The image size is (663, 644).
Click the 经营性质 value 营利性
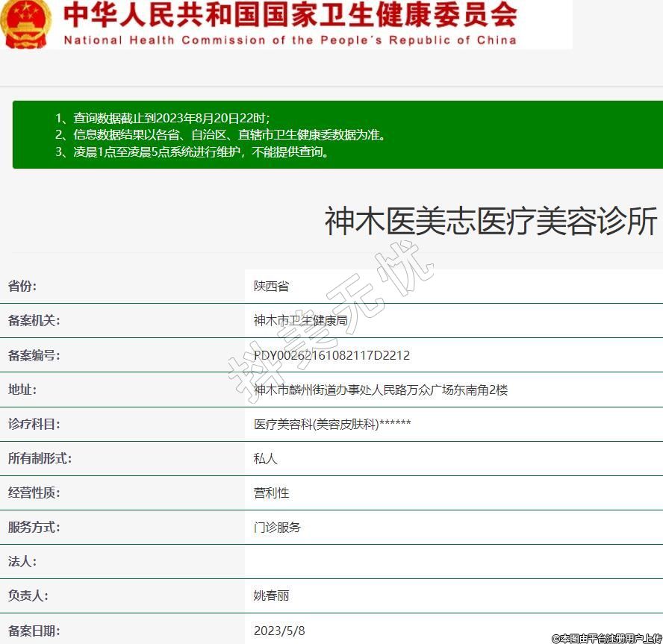(271, 493)
